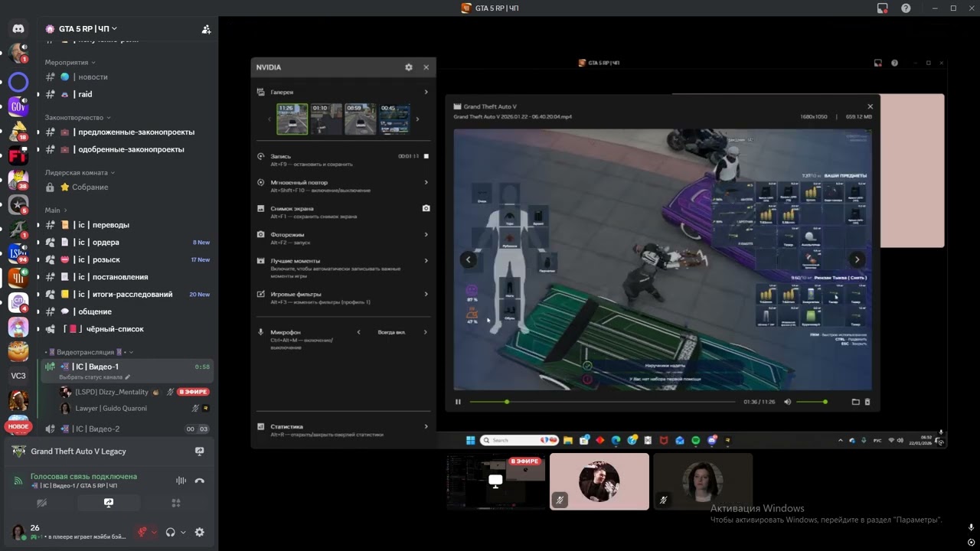Open Статистика in NVIDIA overlay
The width and height of the screenshot is (980, 551).
click(344, 429)
